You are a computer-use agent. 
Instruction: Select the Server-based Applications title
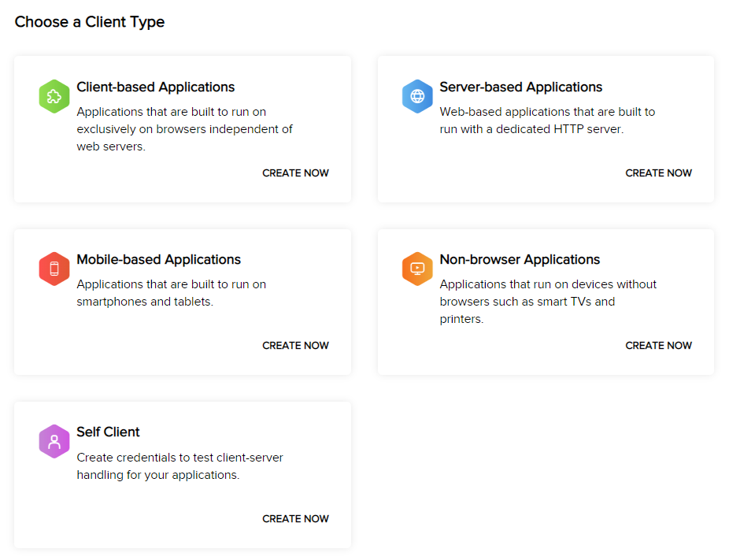pyautogui.click(x=520, y=87)
